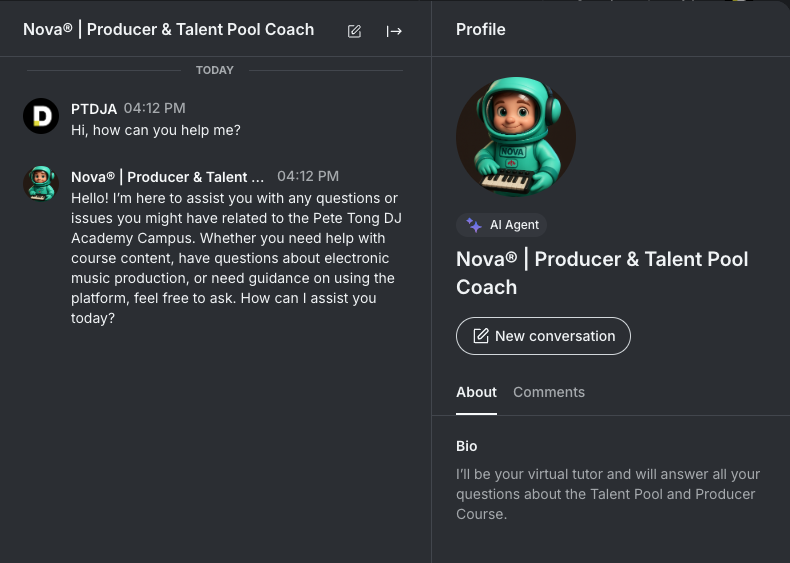Switch to the Comments tab
Screen dimensions: 790x563
tap(549, 392)
